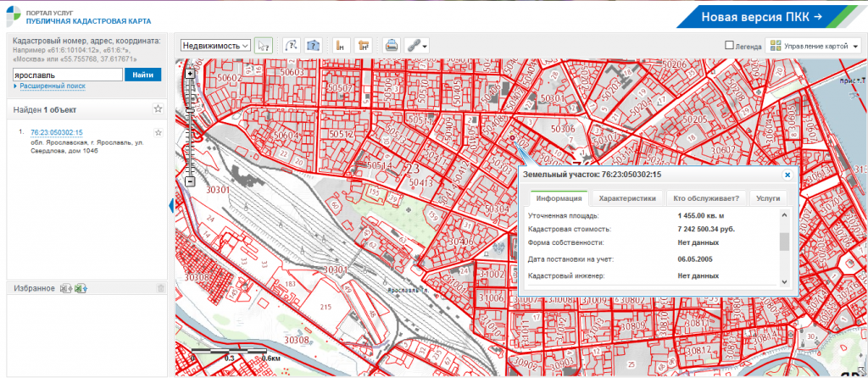The width and height of the screenshot is (868, 378).
Task: Toggle the Легенда checkbox
Action: pyautogui.click(x=729, y=46)
